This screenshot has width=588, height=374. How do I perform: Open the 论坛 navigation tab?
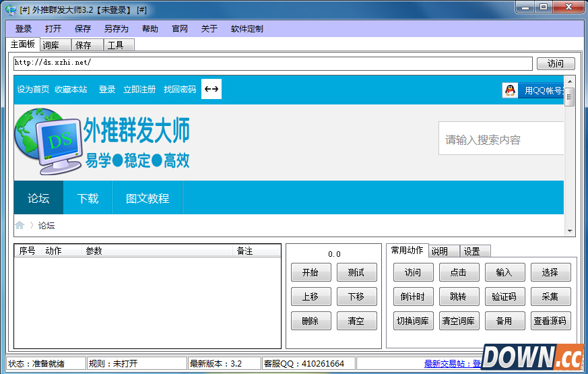click(38, 197)
